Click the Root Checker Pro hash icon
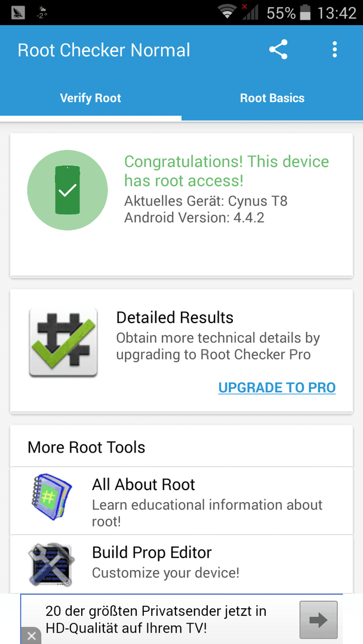 pyautogui.click(x=63, y=342)
